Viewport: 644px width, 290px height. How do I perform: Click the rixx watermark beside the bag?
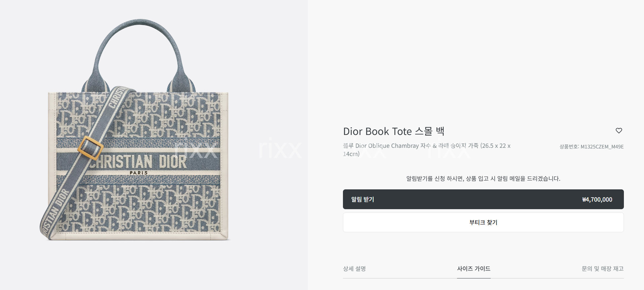[280, 149]
